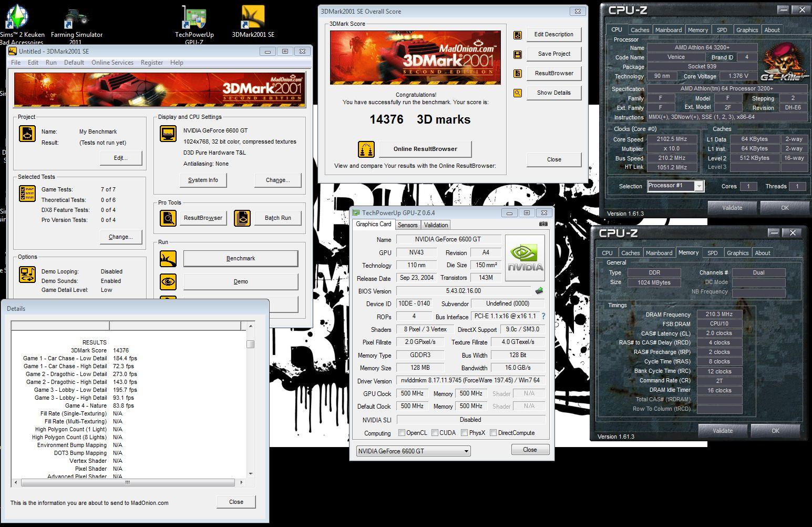This screenshot has width=812, height=527.
Task: Click the GPU-Z title bar icon
Action: pyautogui.click(x=356, y=213)
